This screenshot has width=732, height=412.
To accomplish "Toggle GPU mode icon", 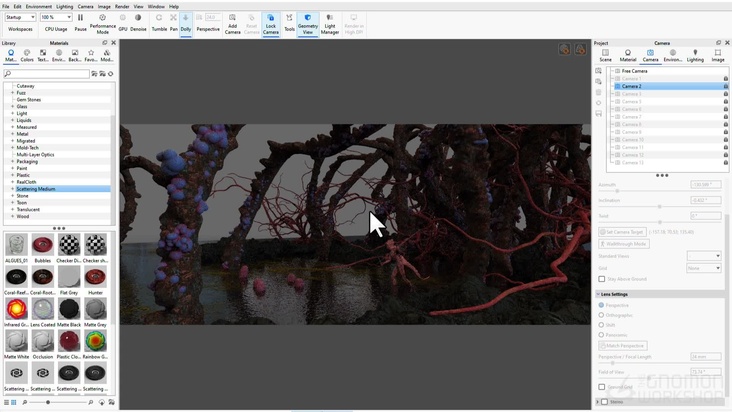I will [x=123, y=18].
